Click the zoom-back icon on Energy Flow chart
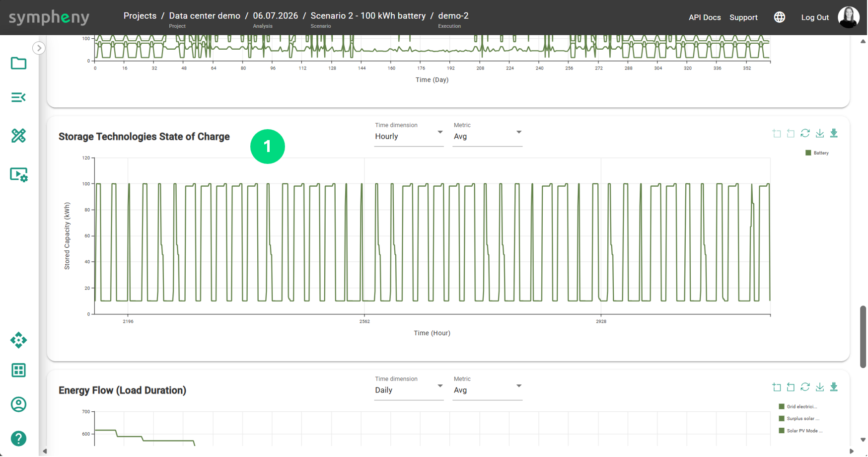The image size is (868, 457). coord(791,387)
